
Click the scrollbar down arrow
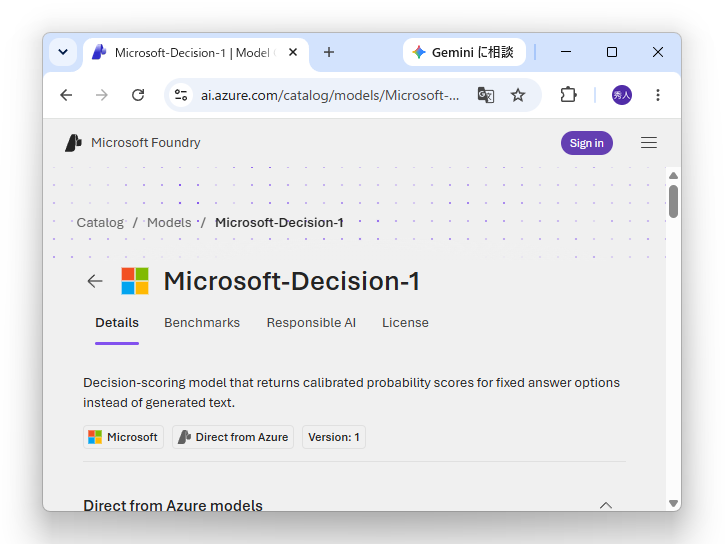[x=673, y=503]
